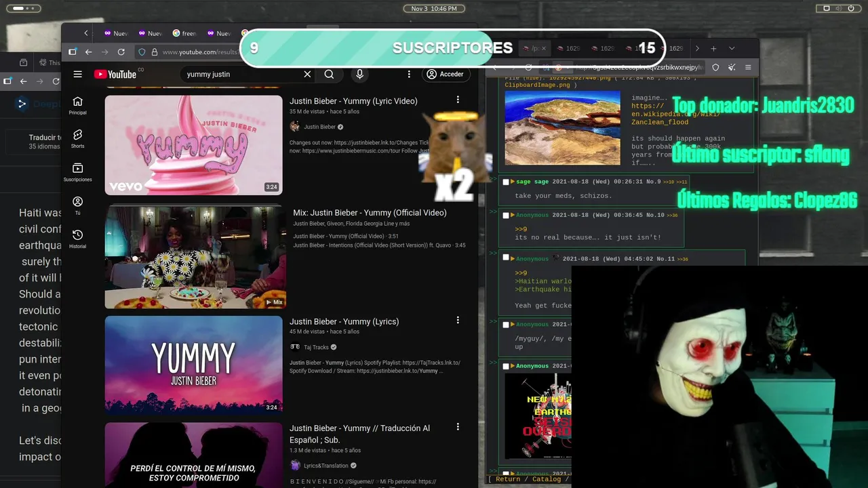Open the Lyrics&Translation channel link
868x488 pixels.
tap(326, 466)
